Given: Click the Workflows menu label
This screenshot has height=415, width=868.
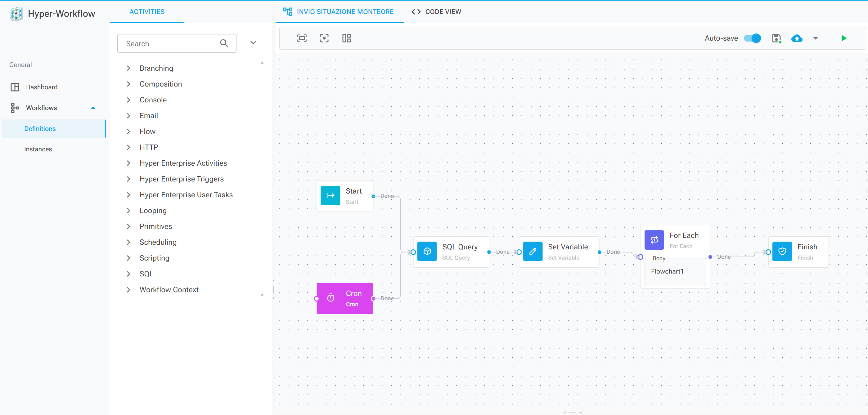Looking at the screenshot, I should [x=42, y=108].
